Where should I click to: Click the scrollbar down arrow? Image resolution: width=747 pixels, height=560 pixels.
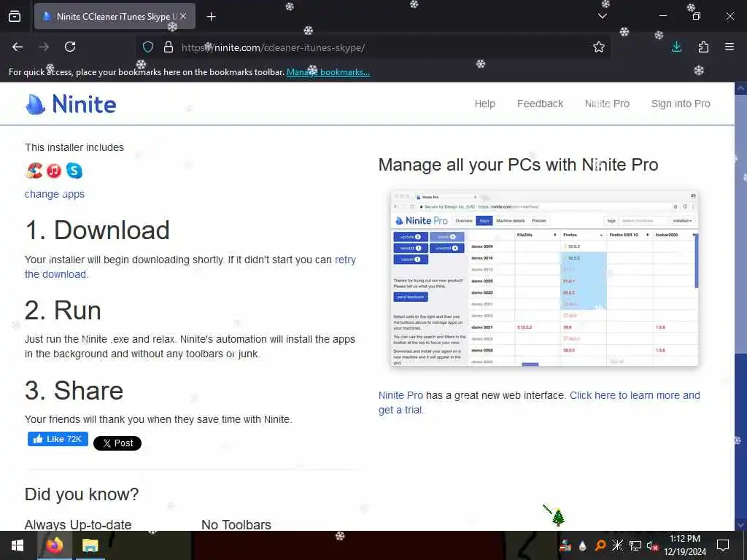(740, 524)
